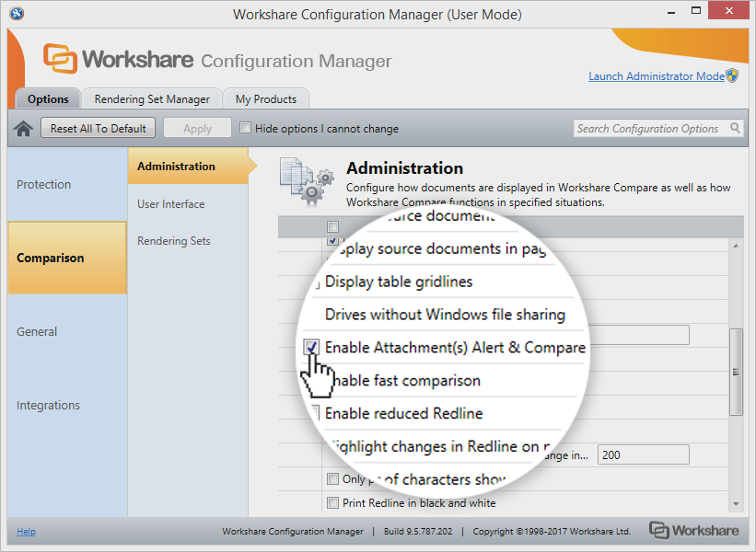
Task: Open the Options tab
Action: (x=48, y=99)
